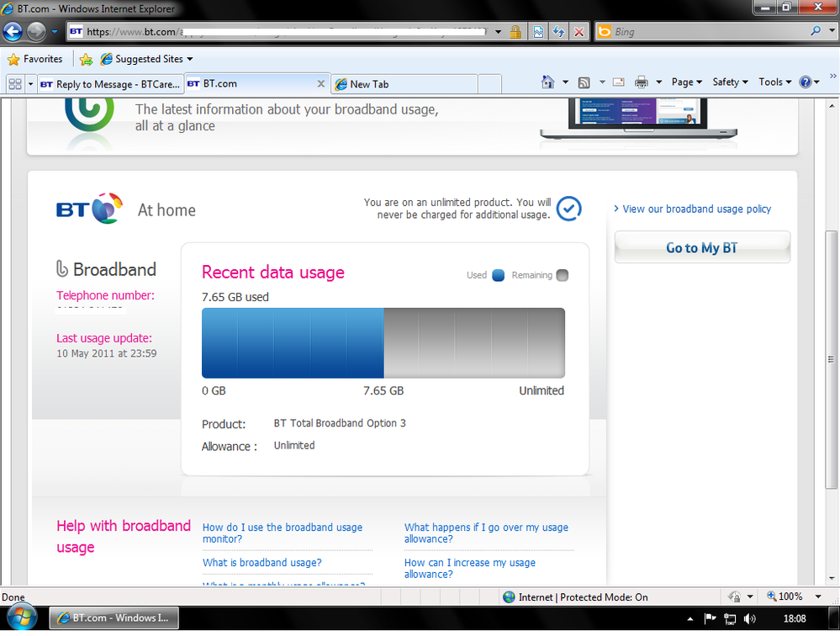The height and width of the screenshot is (636, 840).
Task: Open View our broadband usage policy link
Action: pos(696,209)
